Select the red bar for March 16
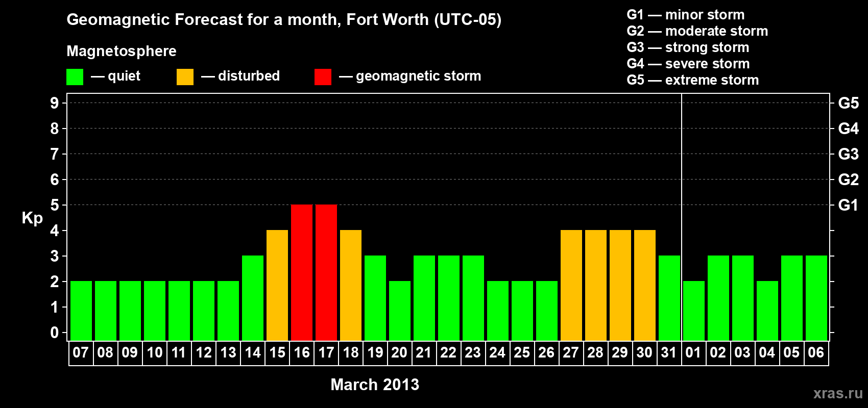 (x=302, y=272)
